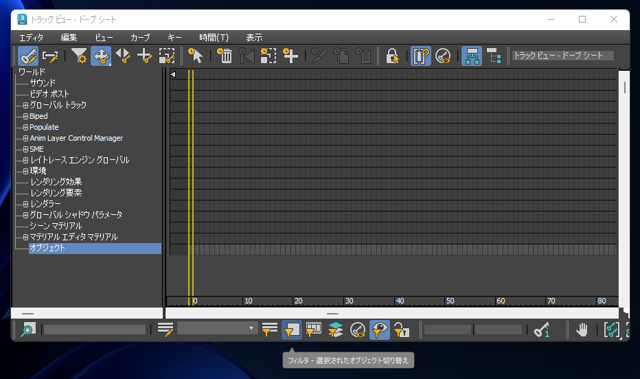Activate the Edit Keys mode icon
The image size is (640, 379).
(x=28, y=56)
